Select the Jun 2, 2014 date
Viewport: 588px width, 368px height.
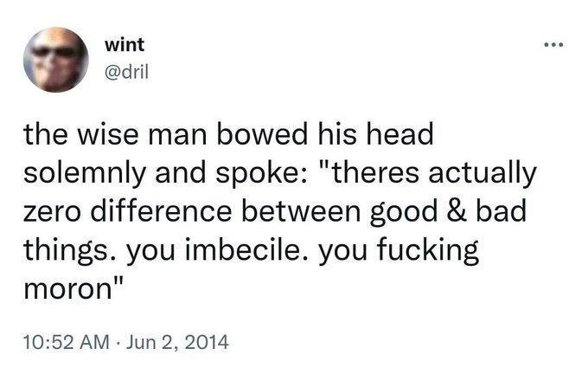pos(177,342)
